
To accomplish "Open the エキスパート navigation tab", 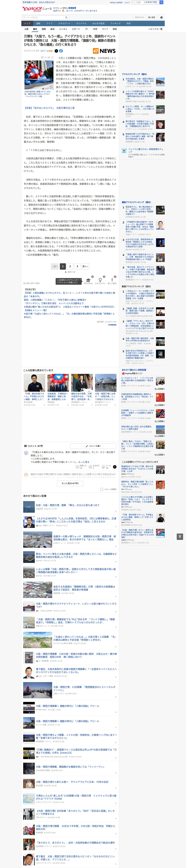I will (64, 23).
